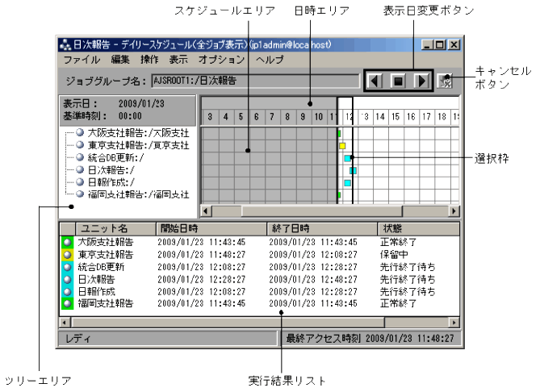
Task: Click status icon of 日次報告 result row
Action: point(67,279)
